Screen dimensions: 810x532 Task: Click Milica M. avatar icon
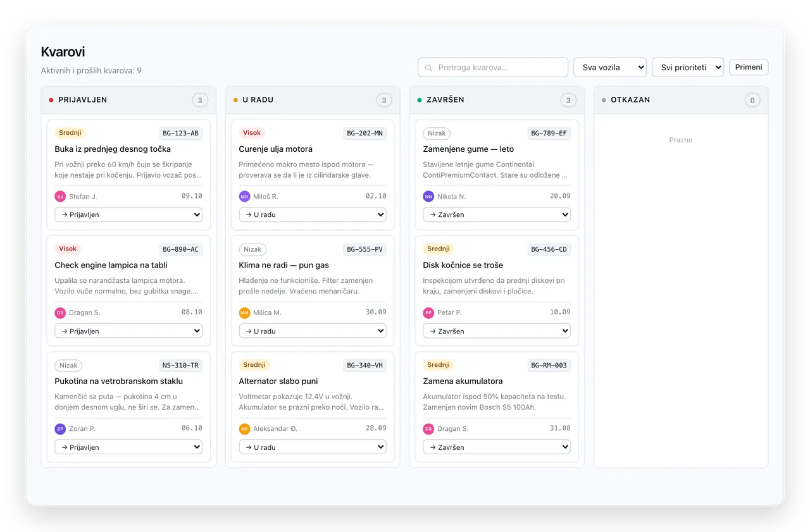(x=244, y=312)
